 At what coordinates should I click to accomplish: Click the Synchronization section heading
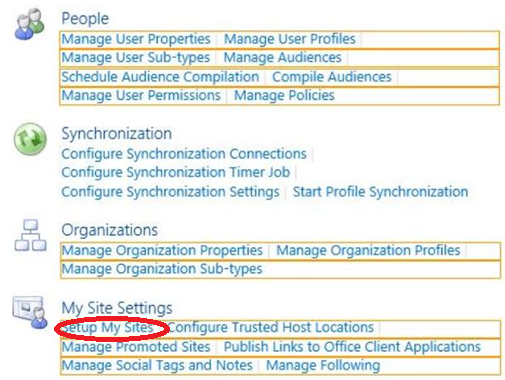(x=117, y=134)
